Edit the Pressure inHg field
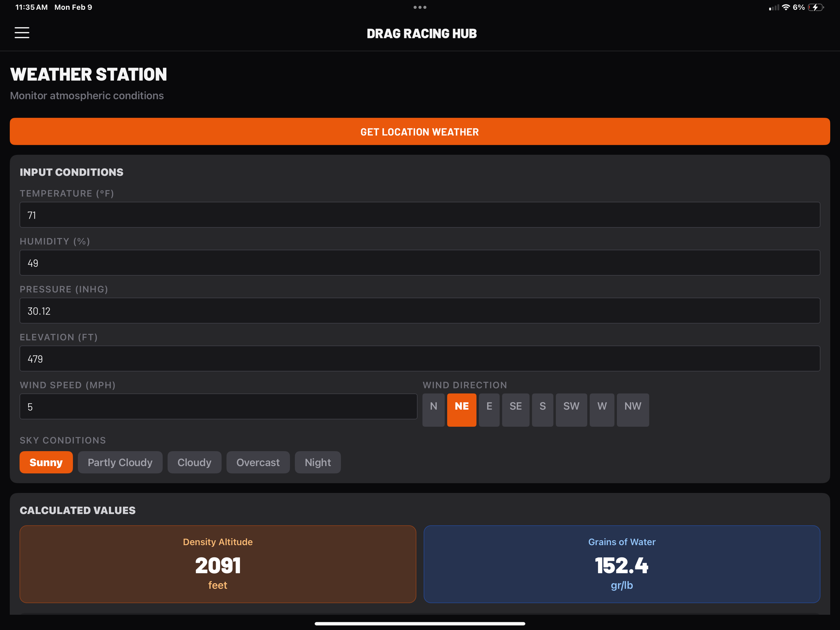 pyautogui.click(x=420, y=311)
